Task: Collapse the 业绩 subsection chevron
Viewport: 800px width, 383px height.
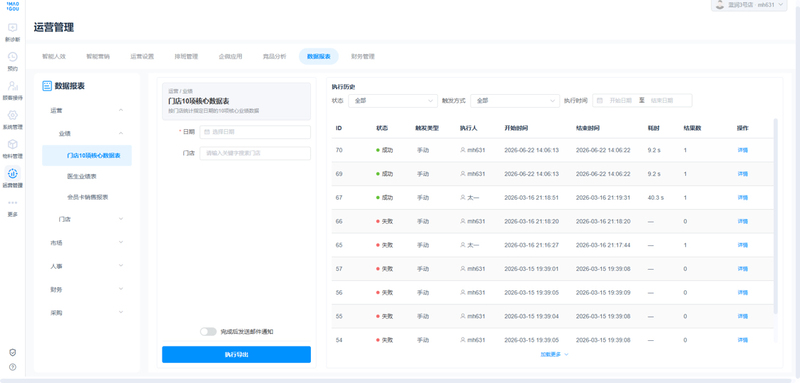Action: tap(121, 134)
